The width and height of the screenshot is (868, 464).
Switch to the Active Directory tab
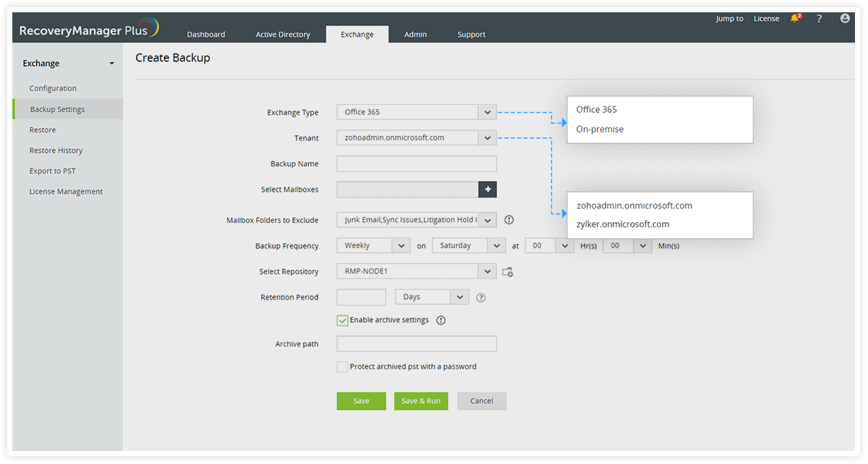tap(283, 35)
